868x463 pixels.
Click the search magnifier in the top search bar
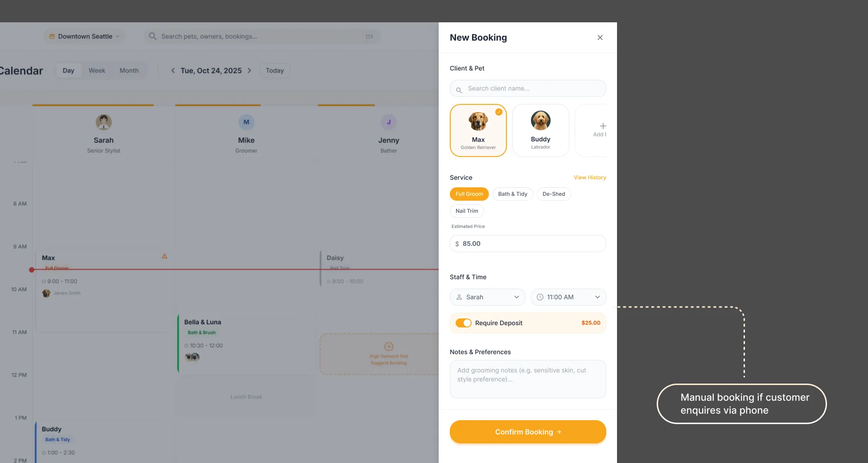click(x=152, y=36)
